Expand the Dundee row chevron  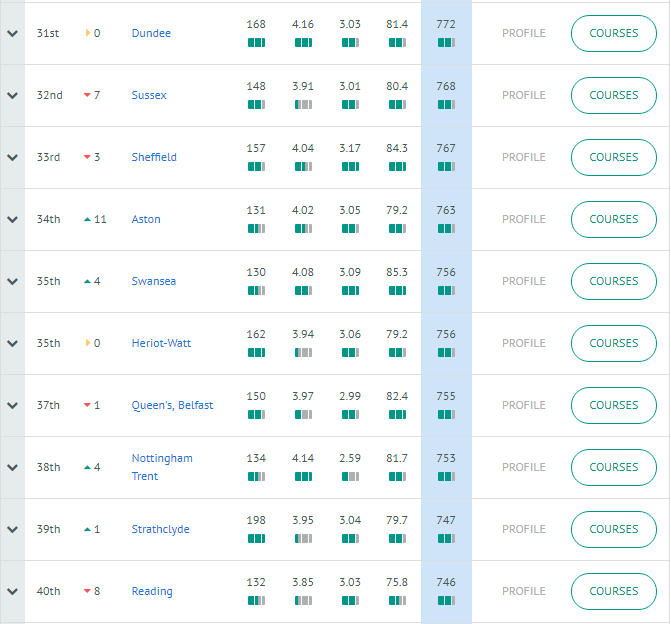pos(12,33)
